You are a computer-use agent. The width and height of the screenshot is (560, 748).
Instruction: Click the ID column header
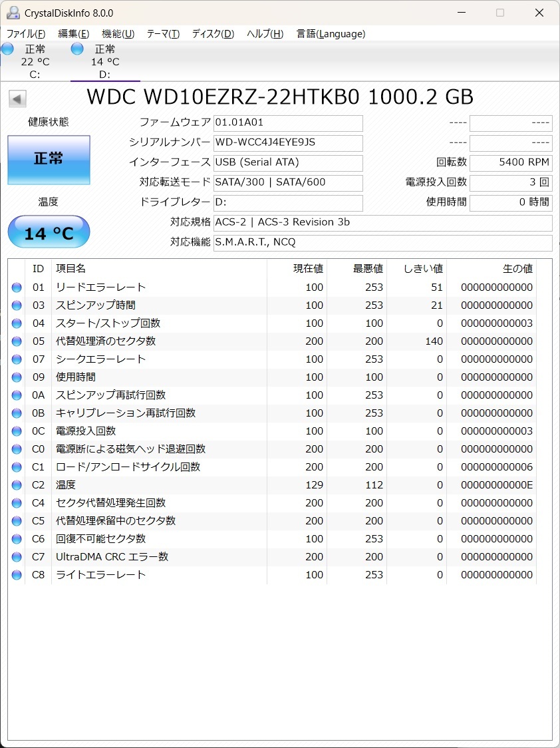38,269
